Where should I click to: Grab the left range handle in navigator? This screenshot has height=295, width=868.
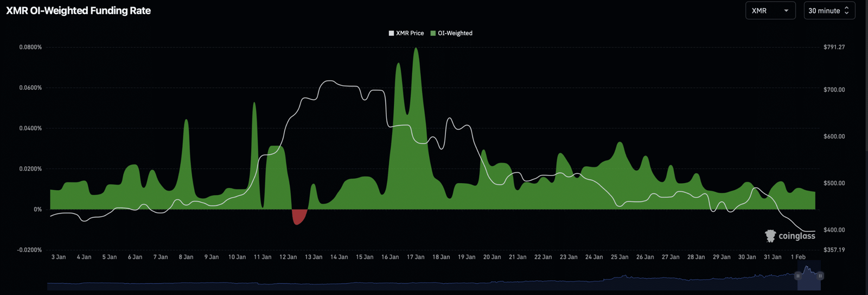click(x=797, y=276)
